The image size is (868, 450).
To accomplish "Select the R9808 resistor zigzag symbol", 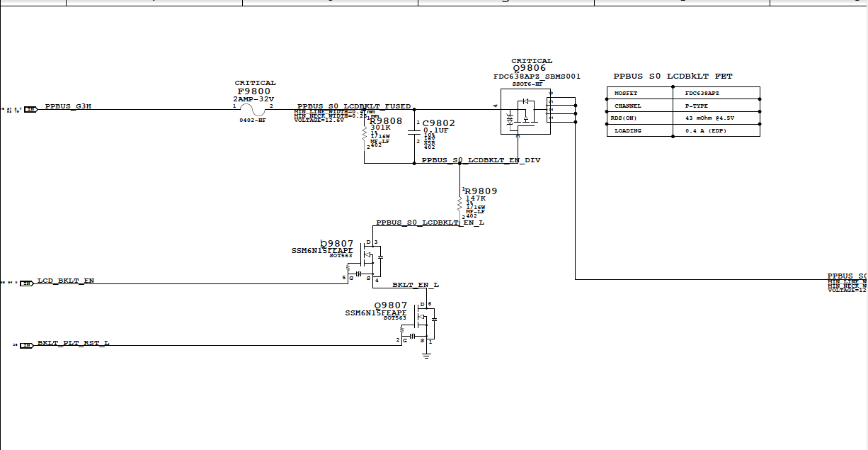I will (365, 135).
